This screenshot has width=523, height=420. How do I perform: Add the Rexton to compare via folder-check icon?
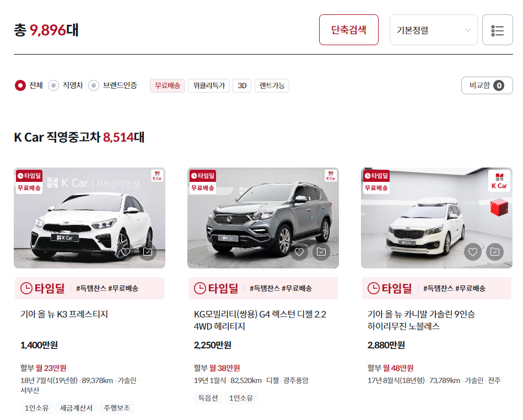321,251
